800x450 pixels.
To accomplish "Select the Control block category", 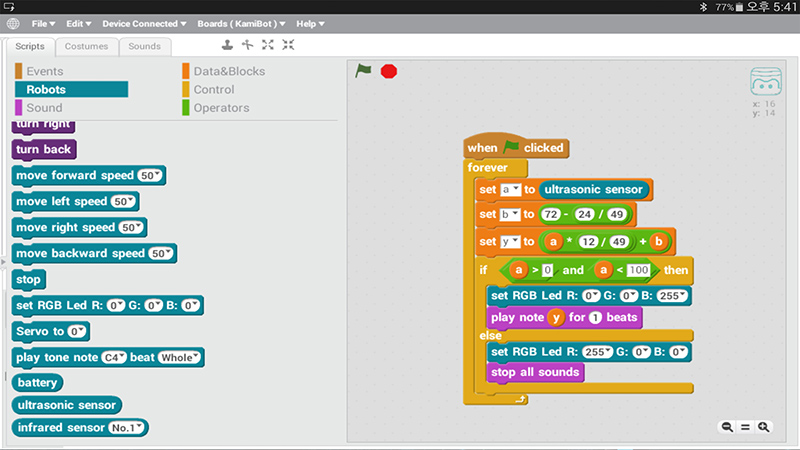I will click(x=214, y=90).
